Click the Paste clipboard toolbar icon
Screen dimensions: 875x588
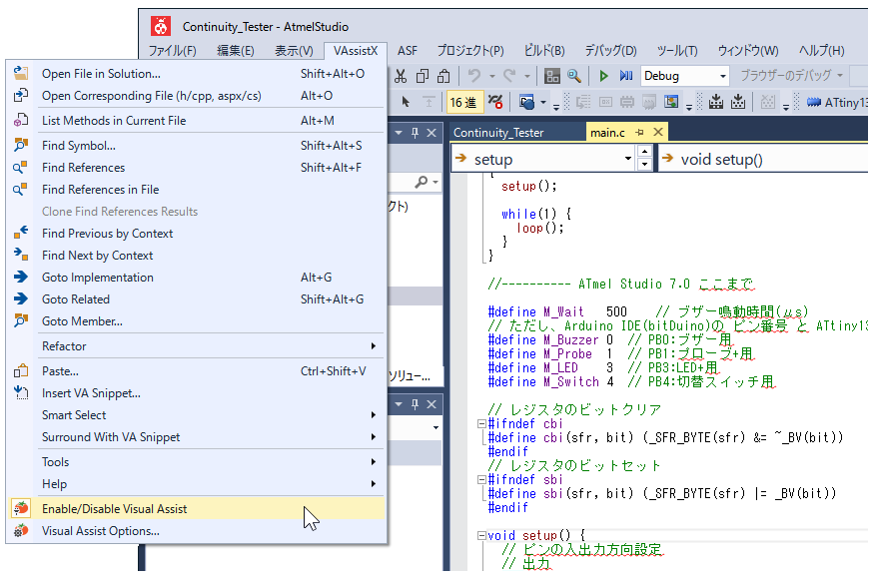(x=443, y=76)
